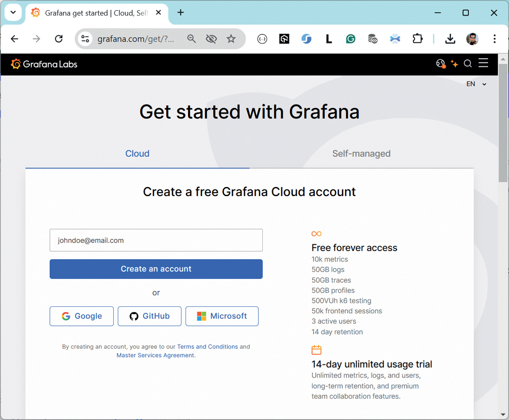
Task: Click the 'Get started with Grafana' heading
Action: 249,112
